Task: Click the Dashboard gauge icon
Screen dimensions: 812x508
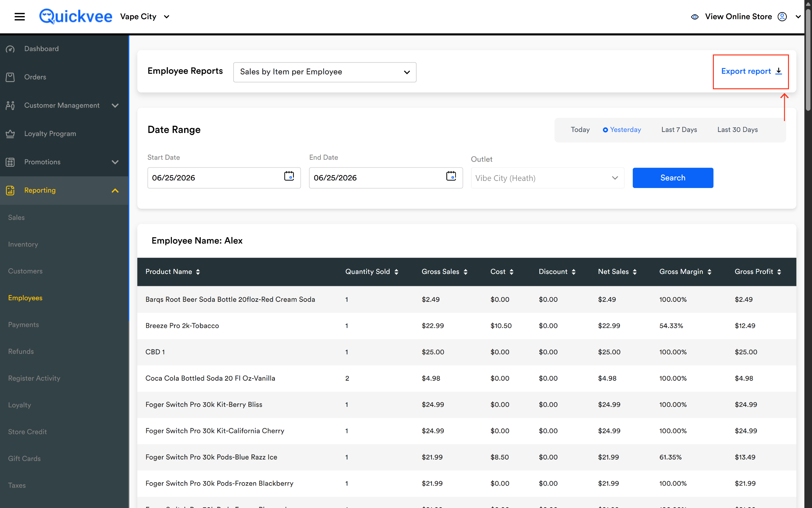Action: (x=10, y=49)
